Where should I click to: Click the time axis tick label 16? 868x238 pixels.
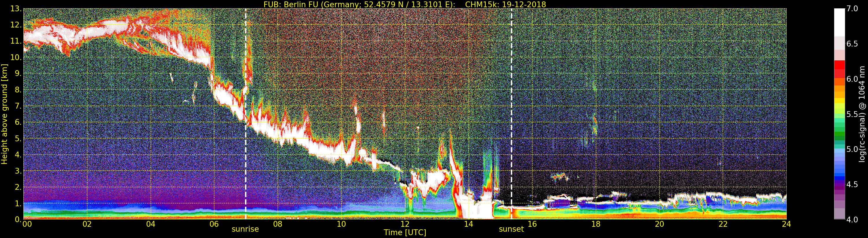(x=532, y=224)
